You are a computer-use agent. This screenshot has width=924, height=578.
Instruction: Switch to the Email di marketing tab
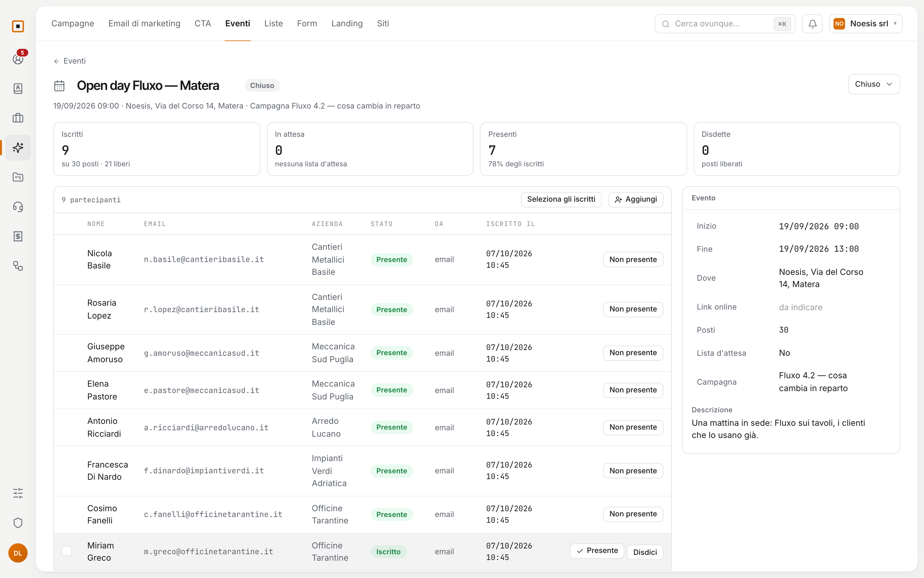coord(144,24)
